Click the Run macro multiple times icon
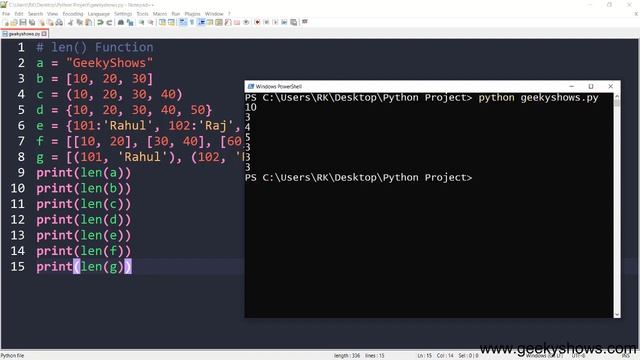 pyautogui.click(x=284, y=22)
